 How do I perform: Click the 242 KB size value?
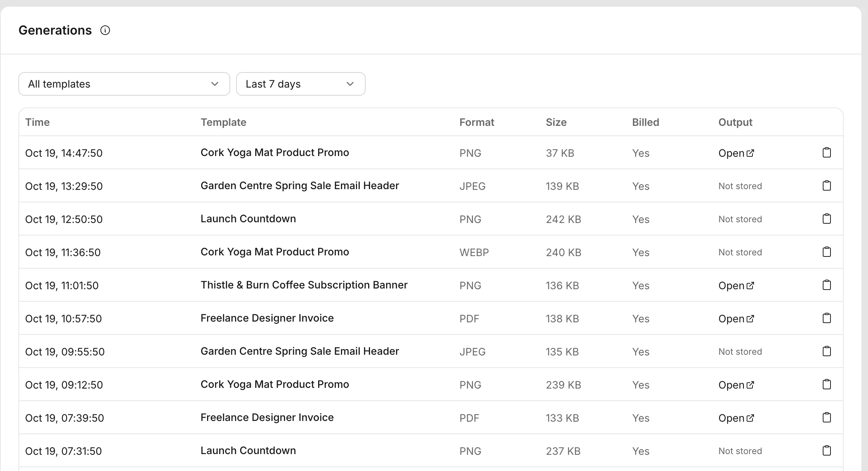point(563,219)
